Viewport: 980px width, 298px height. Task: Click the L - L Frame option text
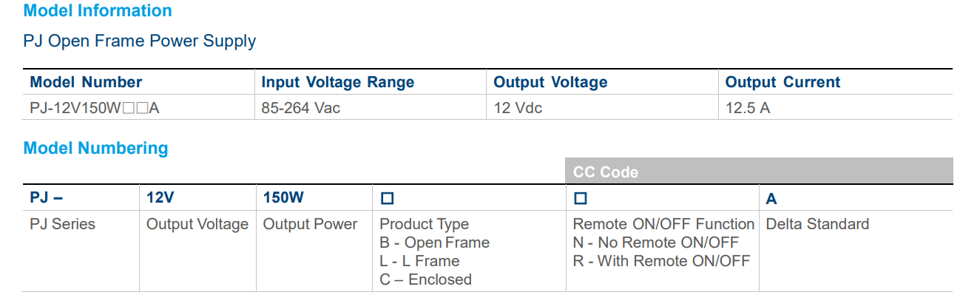[x=419, y=261]
